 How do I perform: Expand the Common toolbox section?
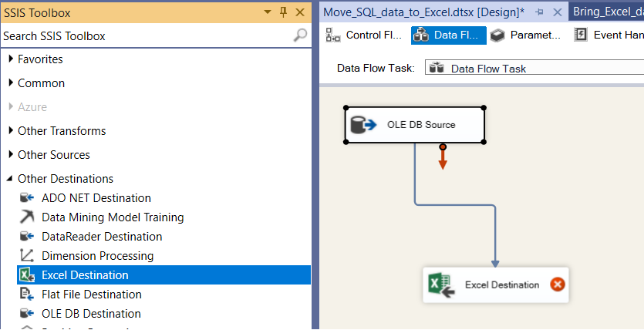11,83
